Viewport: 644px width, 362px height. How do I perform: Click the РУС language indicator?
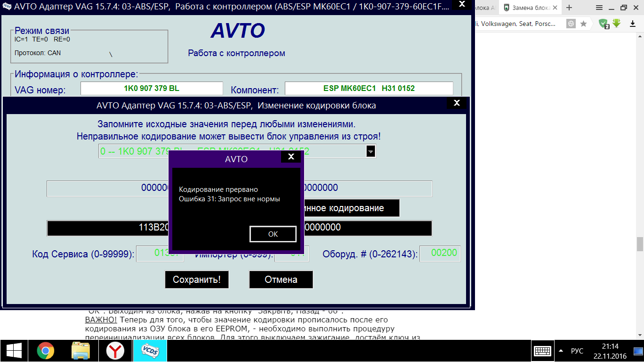click(x=577, y=351)
